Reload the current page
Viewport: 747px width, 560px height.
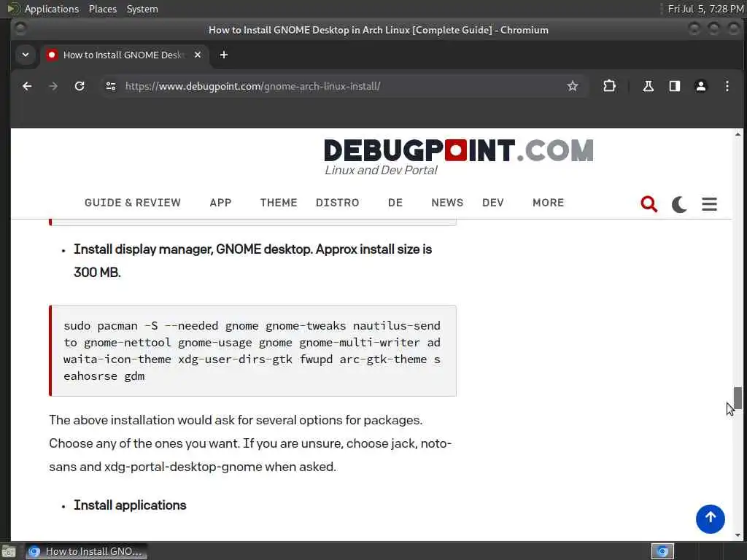click(80, 86)
